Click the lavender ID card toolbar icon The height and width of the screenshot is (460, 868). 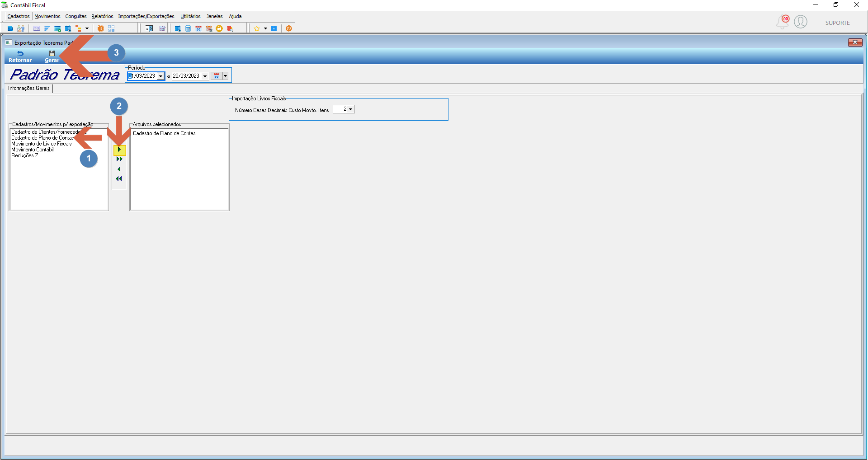pyautogui.click(x=37, y=28)
